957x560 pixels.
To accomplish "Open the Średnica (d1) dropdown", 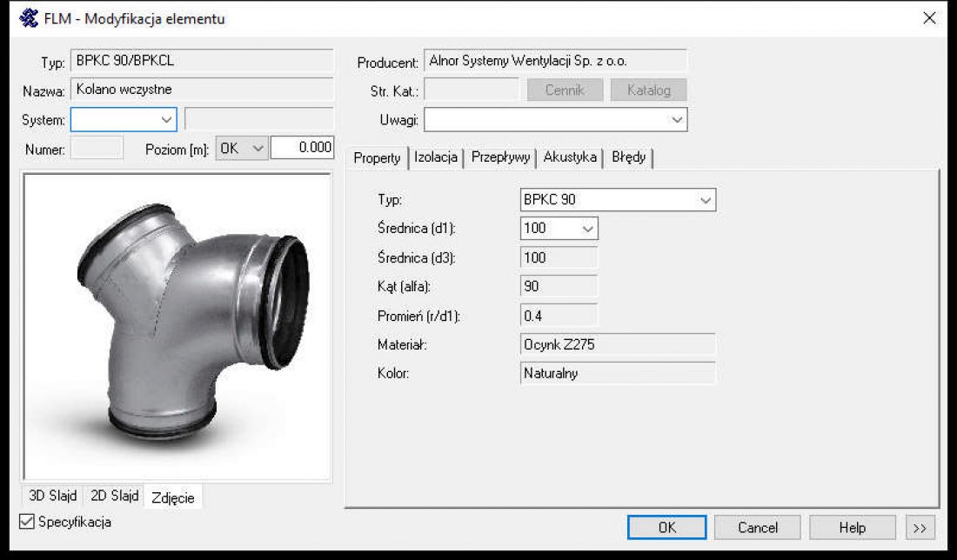I will (x=559, y=228).
